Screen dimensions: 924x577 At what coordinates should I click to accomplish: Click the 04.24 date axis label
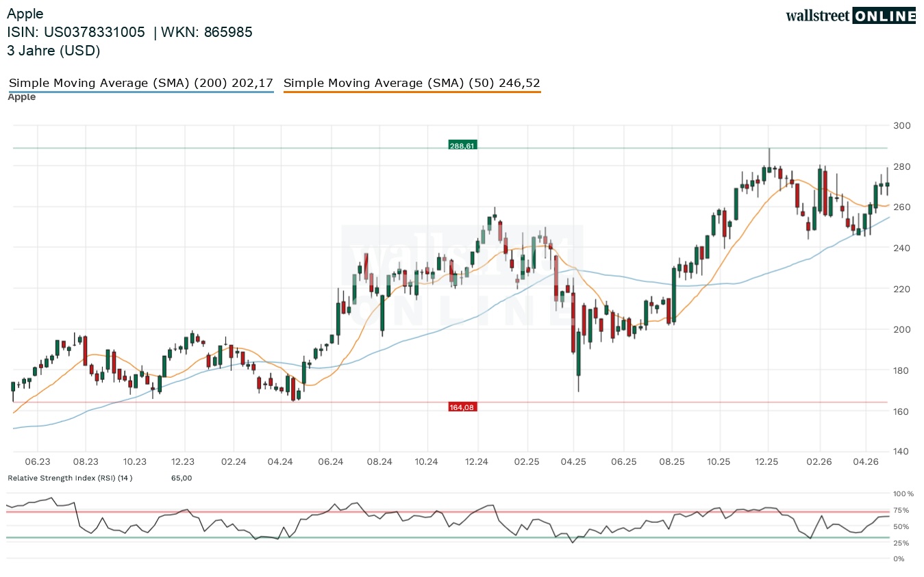click(x=281, y=462)
